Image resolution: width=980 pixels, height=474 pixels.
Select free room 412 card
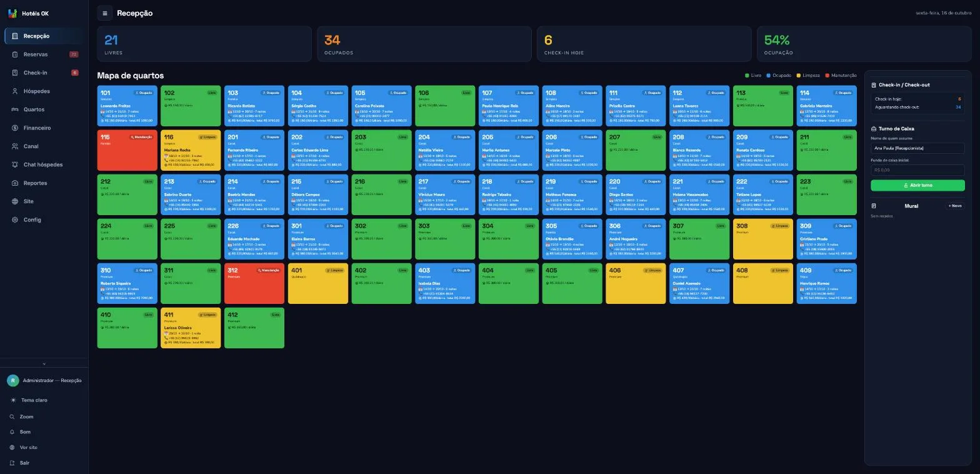254,328
